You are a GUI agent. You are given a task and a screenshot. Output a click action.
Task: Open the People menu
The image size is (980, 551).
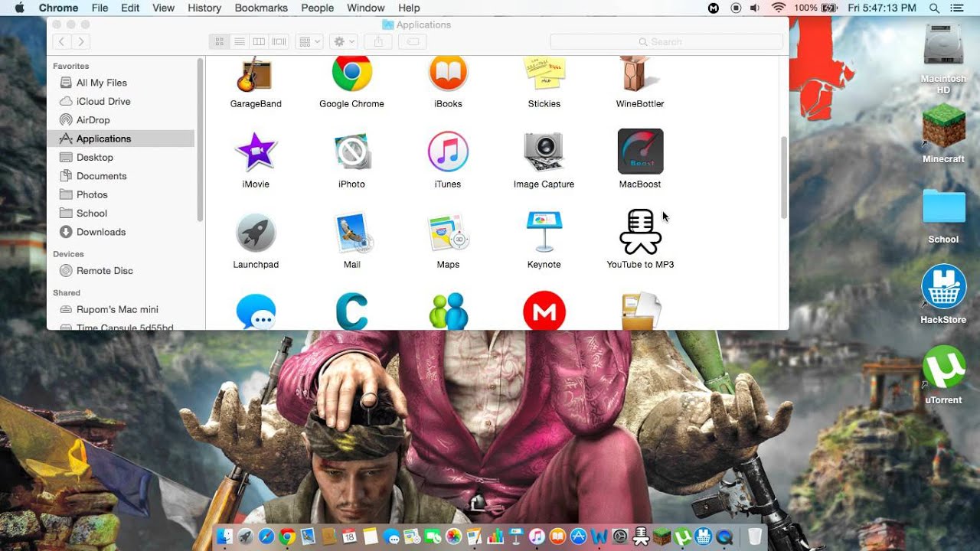pos(317,8)
